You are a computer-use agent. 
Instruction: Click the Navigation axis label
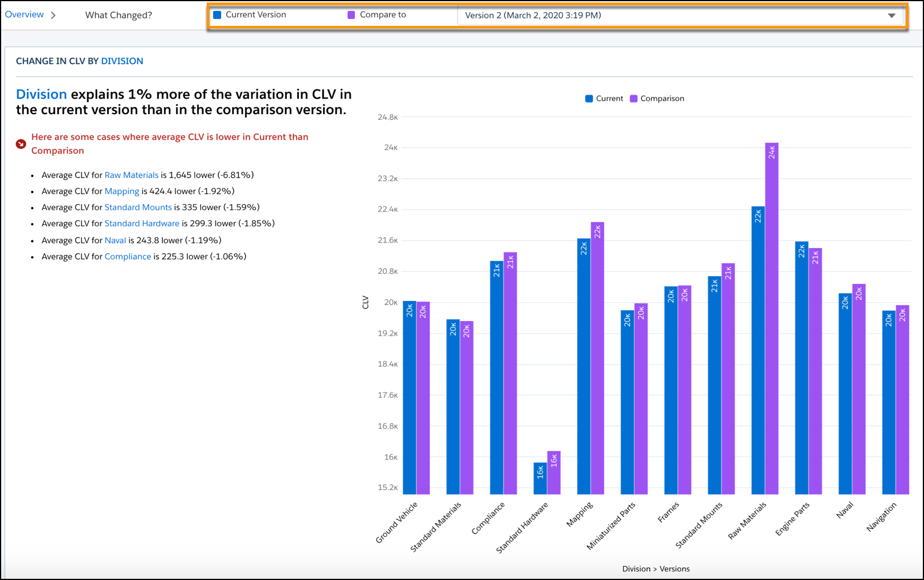pos(882,517)
